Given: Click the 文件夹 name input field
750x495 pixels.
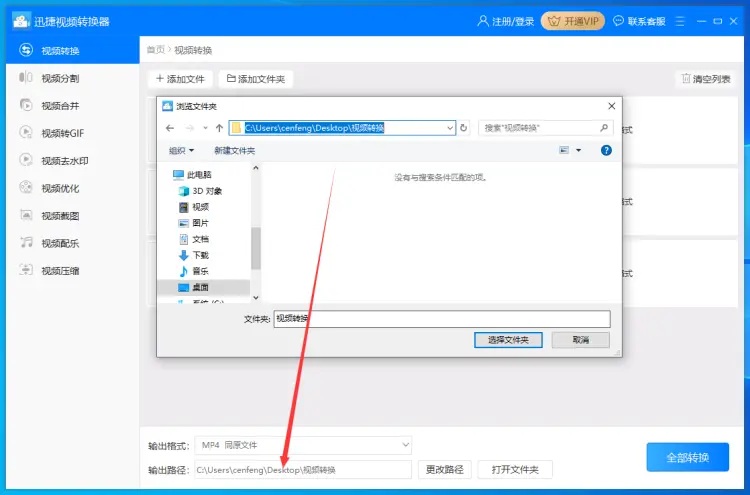Looking at the screenshot, I should [x=442, y=319].
